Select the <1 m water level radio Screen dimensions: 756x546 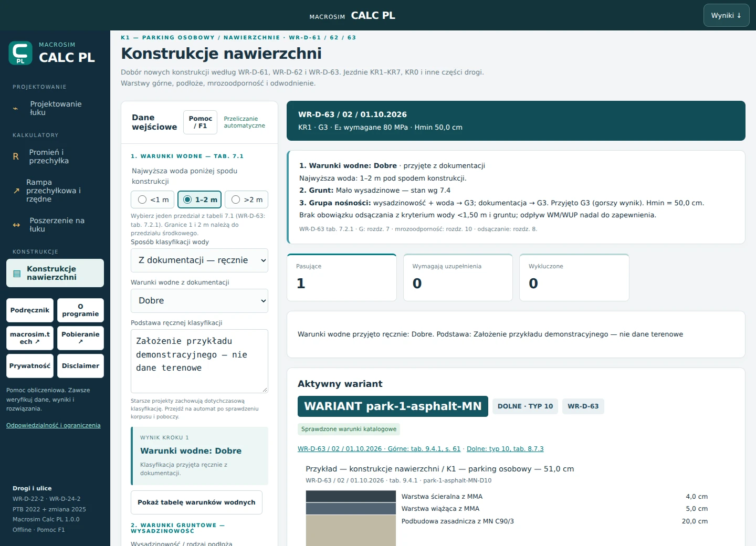click(x=152, y=199)
